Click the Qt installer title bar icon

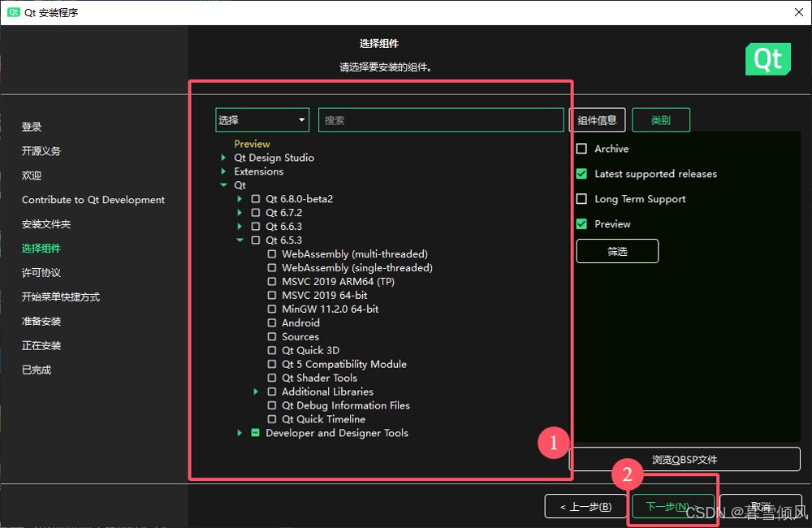point(14,12)
